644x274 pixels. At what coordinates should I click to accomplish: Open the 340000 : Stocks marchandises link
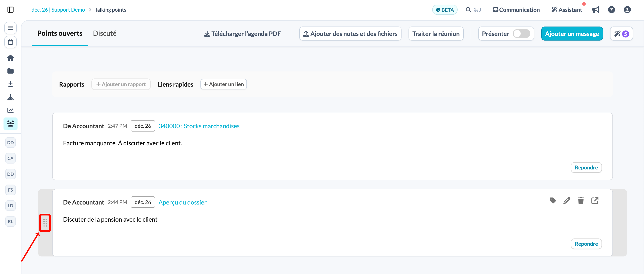199,126
